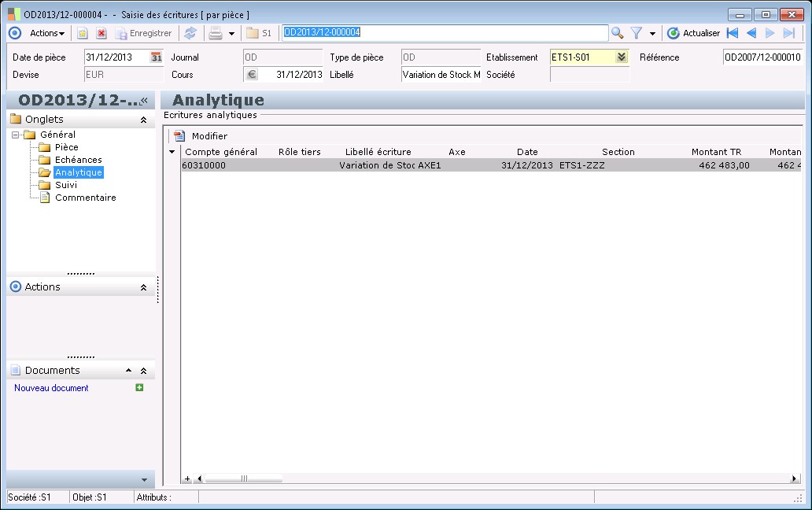Click the search field containing OD2013/12-000004
The image size is (812, 510).
(x=445, y=32)
